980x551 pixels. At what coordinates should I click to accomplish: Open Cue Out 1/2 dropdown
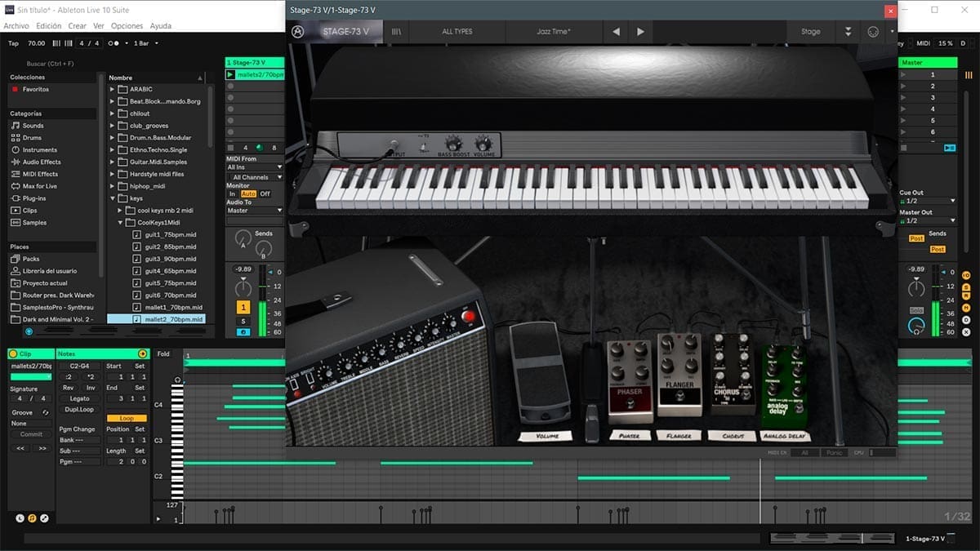point(928,201)
